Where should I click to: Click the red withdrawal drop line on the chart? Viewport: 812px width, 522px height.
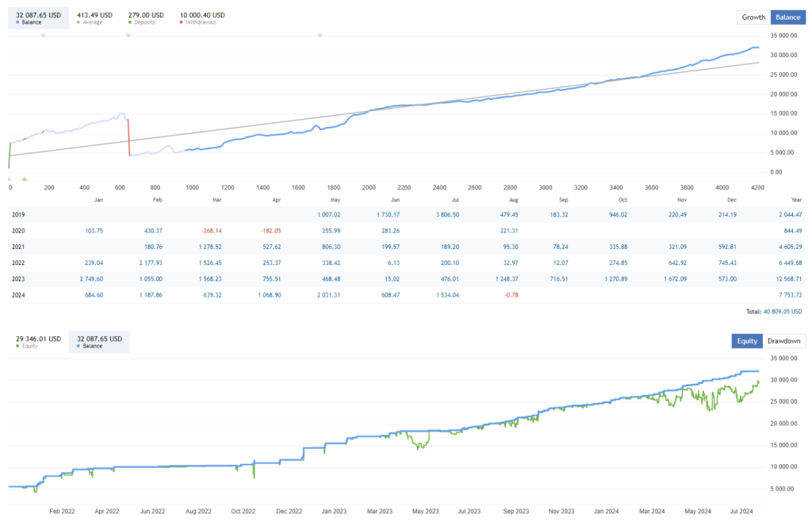tap(128, 136)
